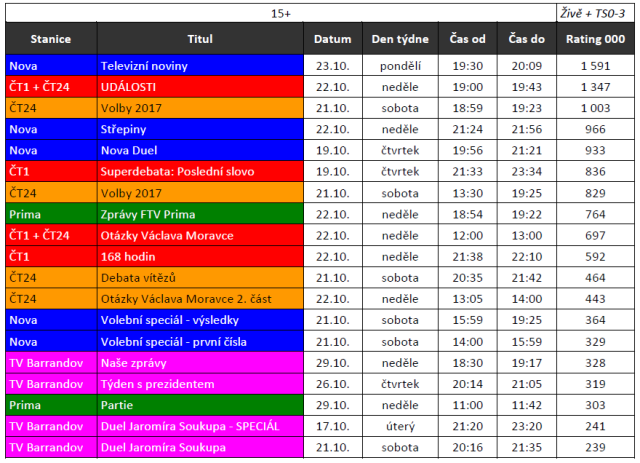Click the rating value 329

click(x=596, y=342)
